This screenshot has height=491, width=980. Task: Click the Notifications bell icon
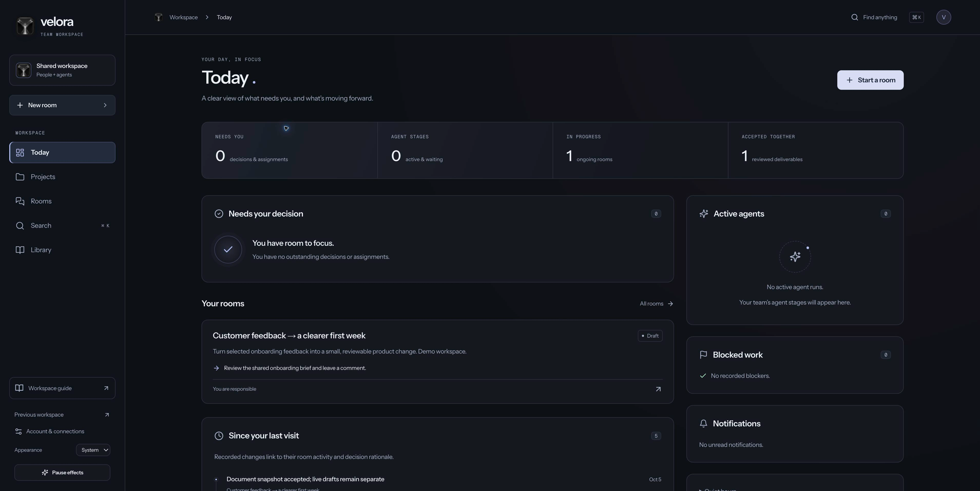click(703, 424)
